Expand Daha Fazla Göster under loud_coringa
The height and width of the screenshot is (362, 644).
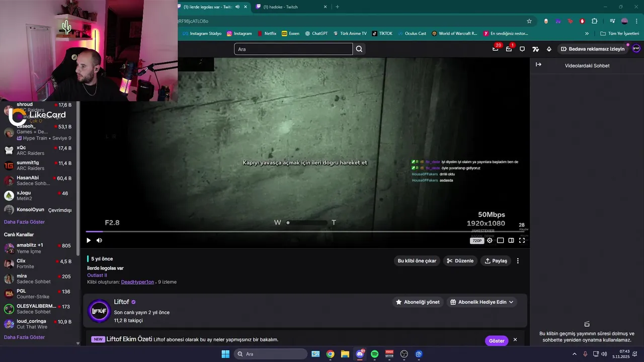(24, 337)
